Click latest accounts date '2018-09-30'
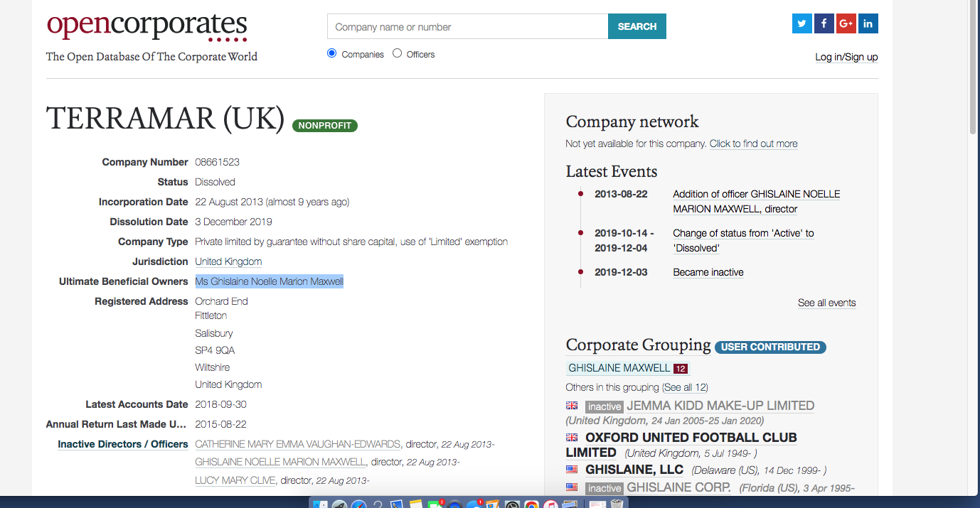 click(221, 404)
